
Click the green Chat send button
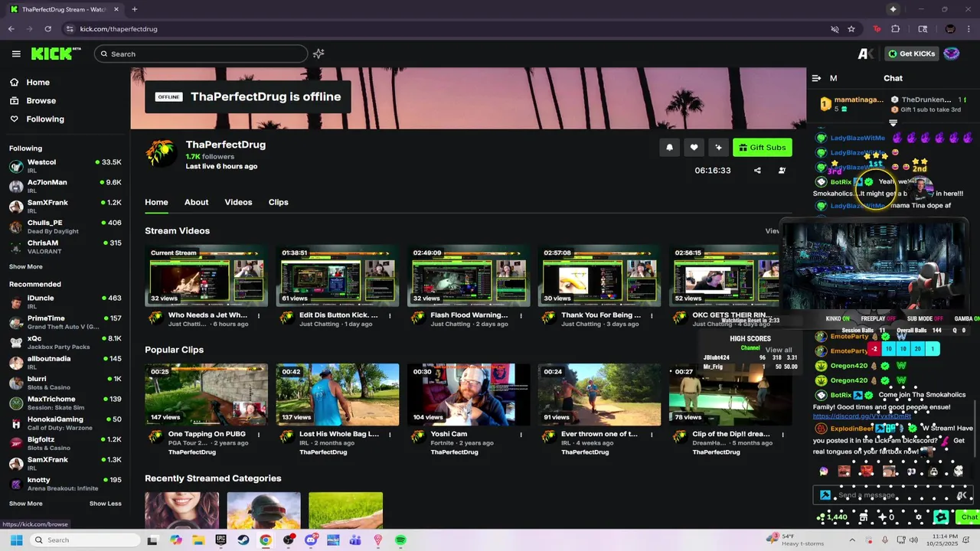[969, 517]
